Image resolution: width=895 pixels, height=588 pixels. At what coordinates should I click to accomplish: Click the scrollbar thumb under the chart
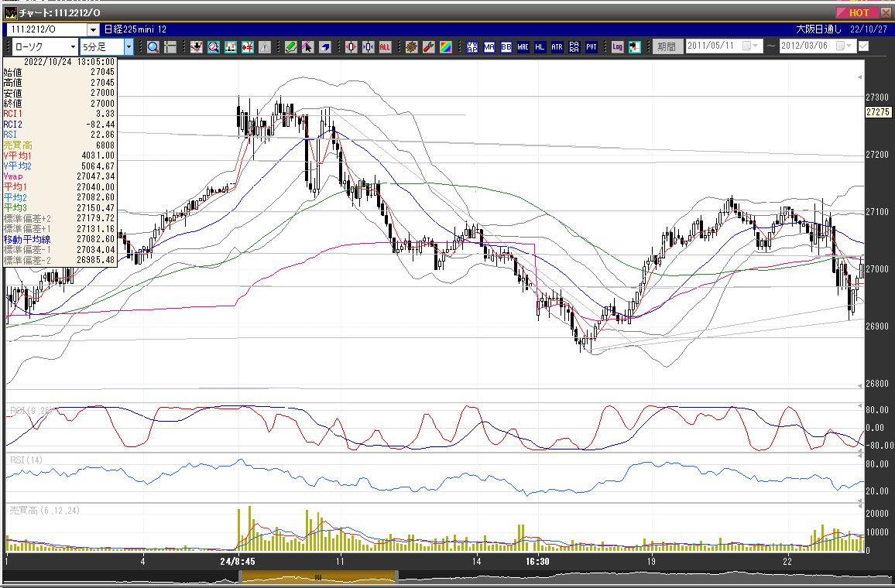(318, 577)
